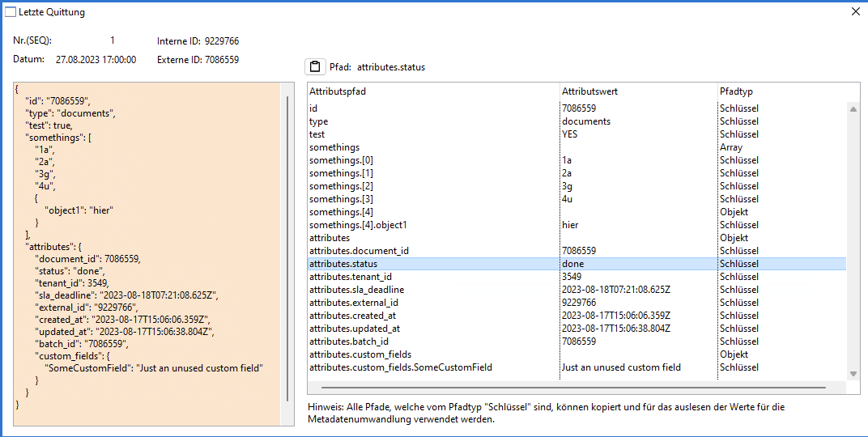Click the clipboard copy path icon

coord(315,67)
